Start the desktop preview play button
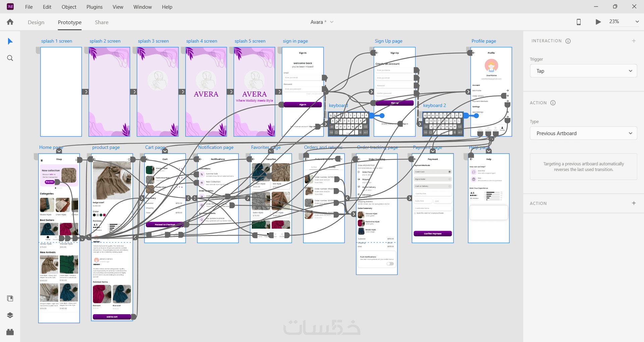644x342 pixels. pos(598,22)
